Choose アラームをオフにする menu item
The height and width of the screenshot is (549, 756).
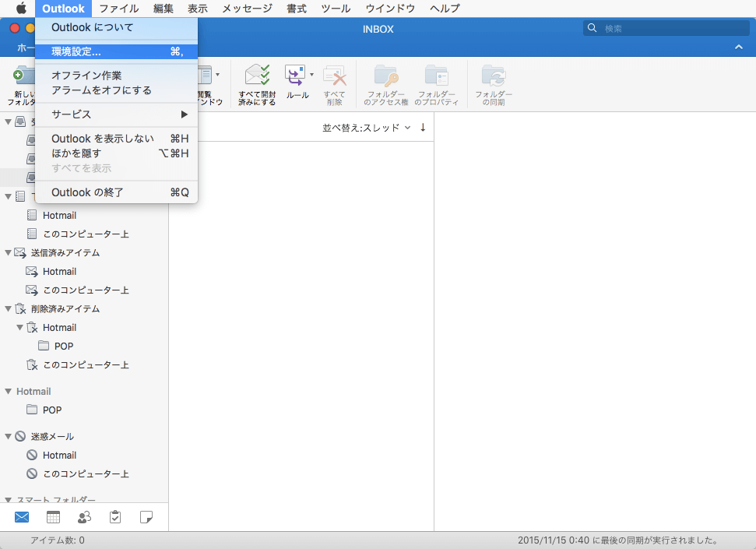point(116,90)
